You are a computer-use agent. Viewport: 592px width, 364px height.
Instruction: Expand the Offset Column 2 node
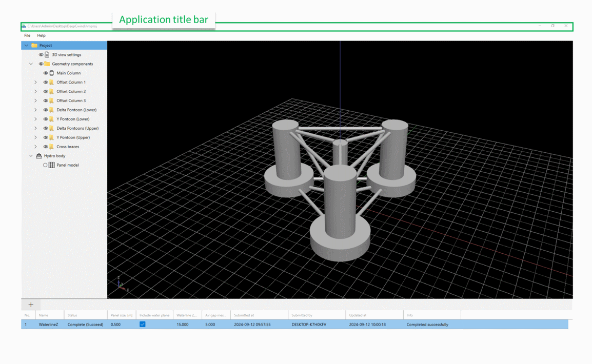tap(35, 91)
